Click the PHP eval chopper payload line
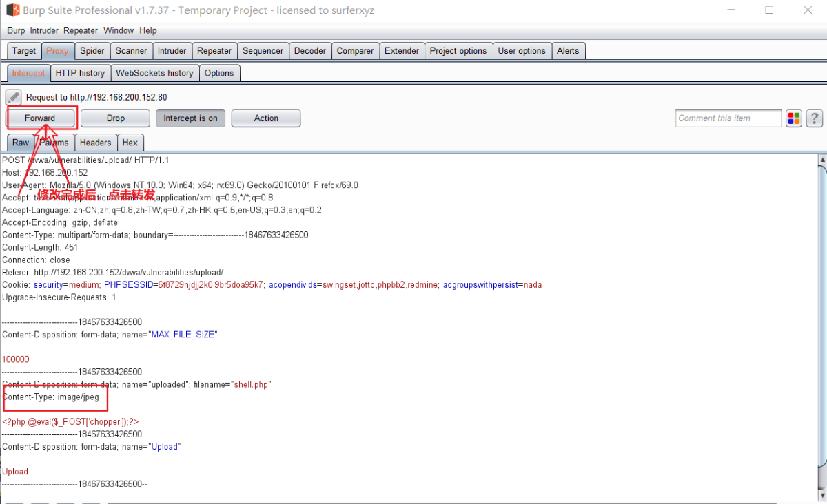 point(70,421)
